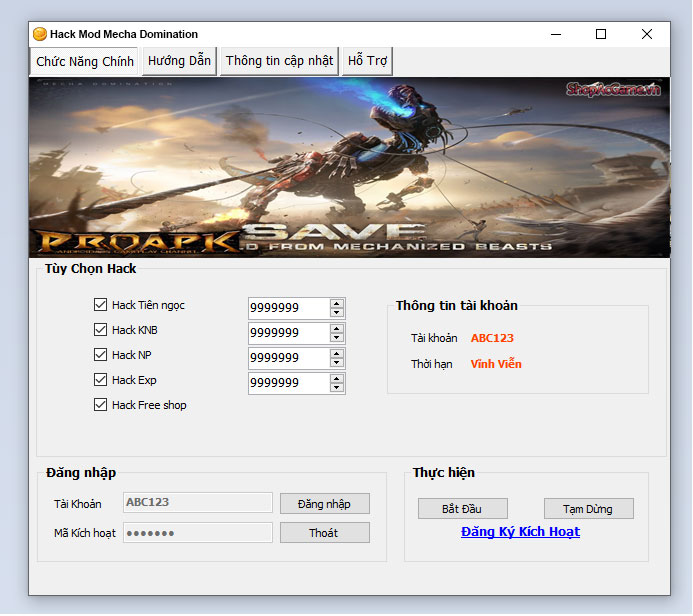
Task: Open the Đăng Ký Kích Hoạt link
Action: (x=520, y=532)
